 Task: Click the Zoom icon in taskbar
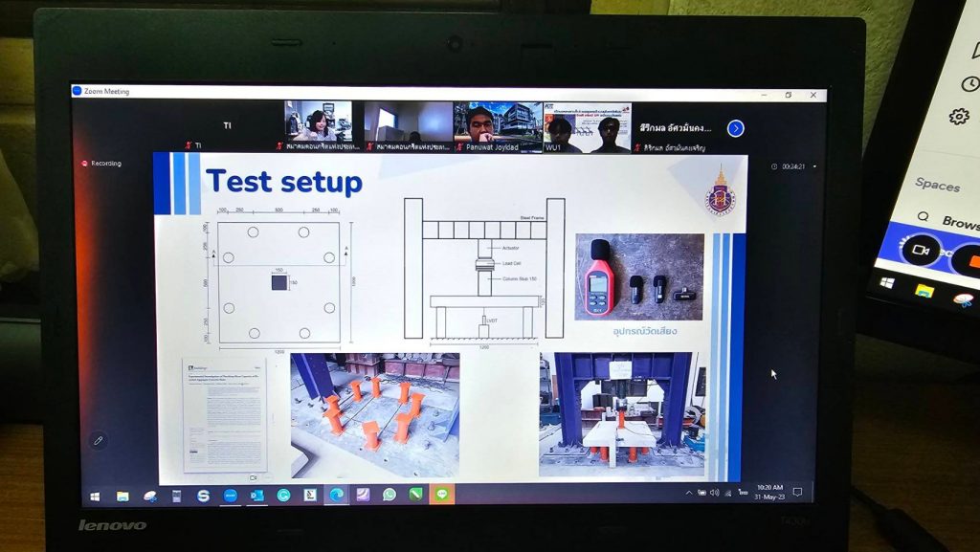pos(230,495)
